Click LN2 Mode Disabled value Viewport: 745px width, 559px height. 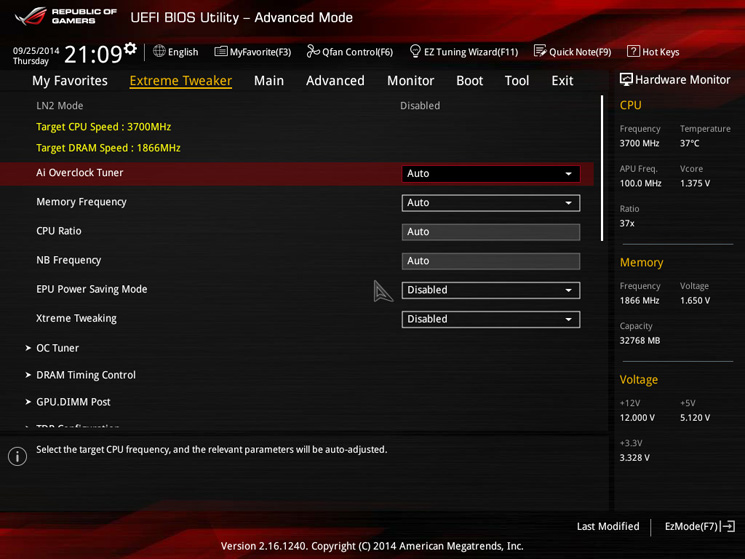[x=420, y=105]
